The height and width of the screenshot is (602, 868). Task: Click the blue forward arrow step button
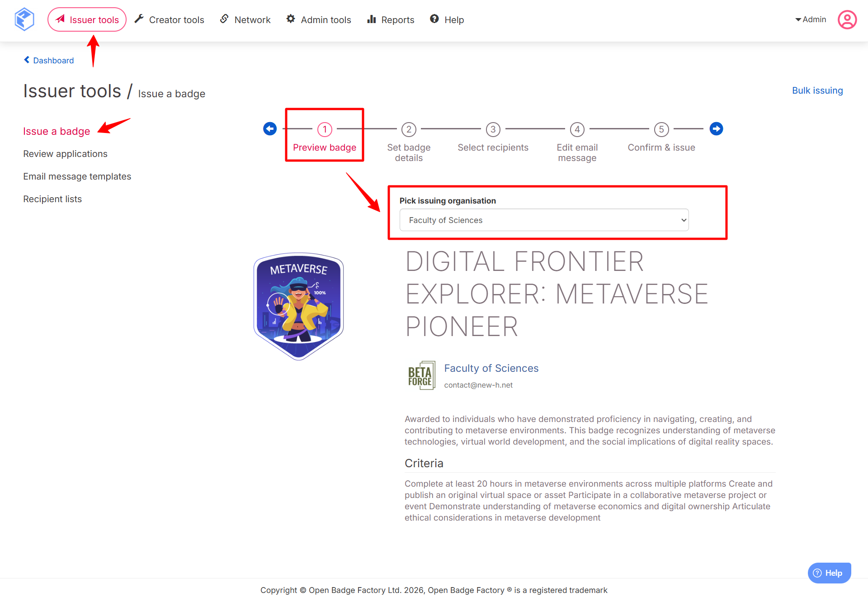(x=716, y=129)
